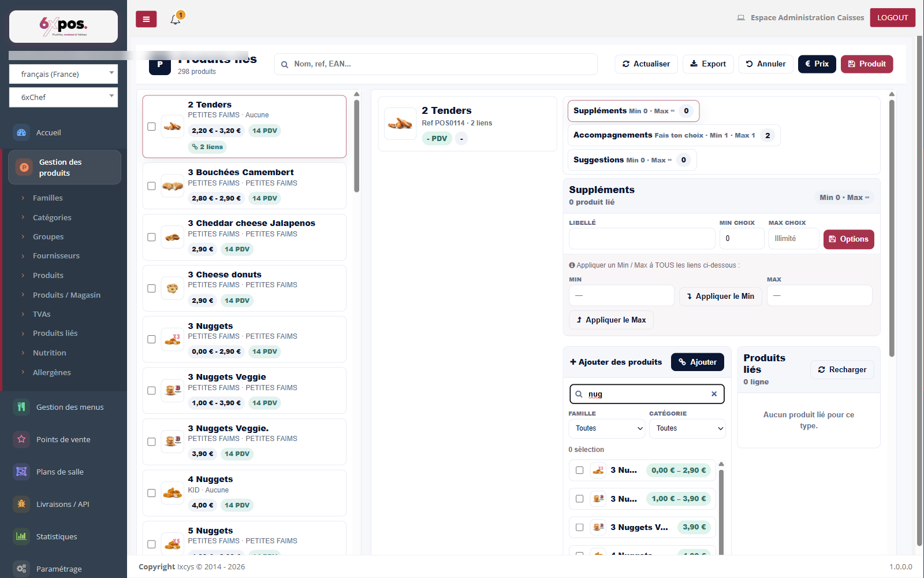Open the français (France) language dropdown

click(64, 74)
